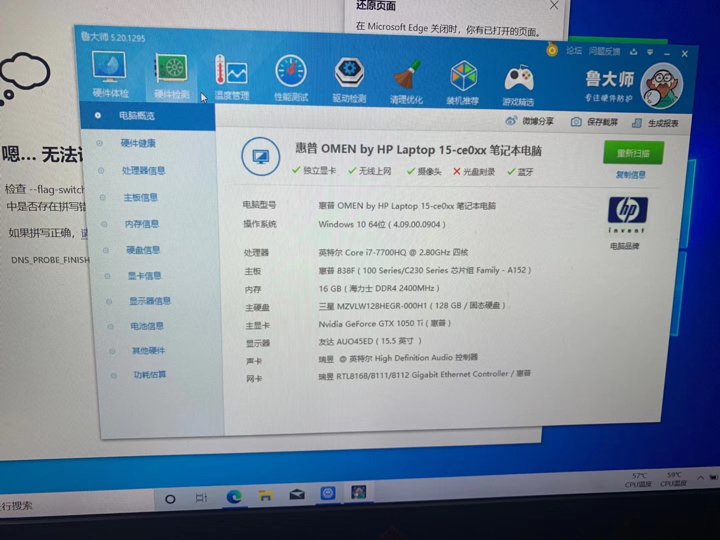The height and width of the screenshot is (540, 720).
Task: Share via 微博分享
Action: coord(529,121)
